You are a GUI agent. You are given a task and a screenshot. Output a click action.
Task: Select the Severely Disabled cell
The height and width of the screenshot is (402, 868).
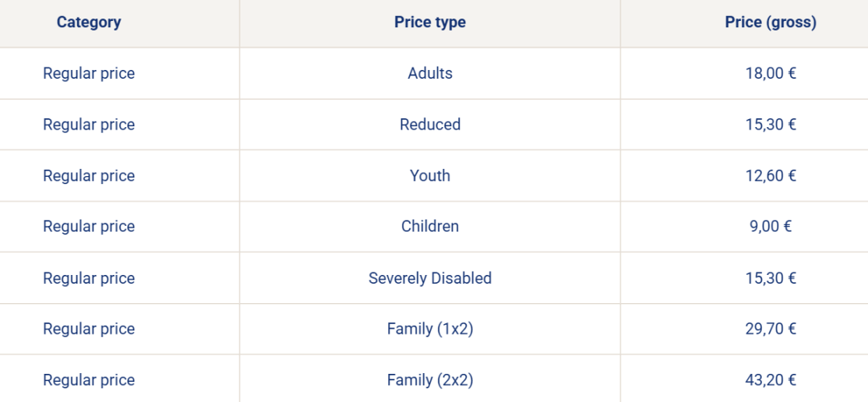pos(430,277)
